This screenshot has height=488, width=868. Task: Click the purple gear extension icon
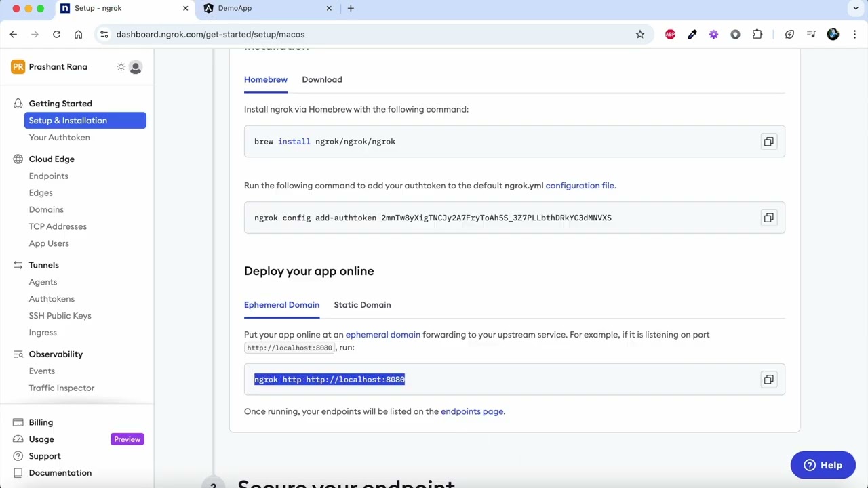tap(713, 34)
